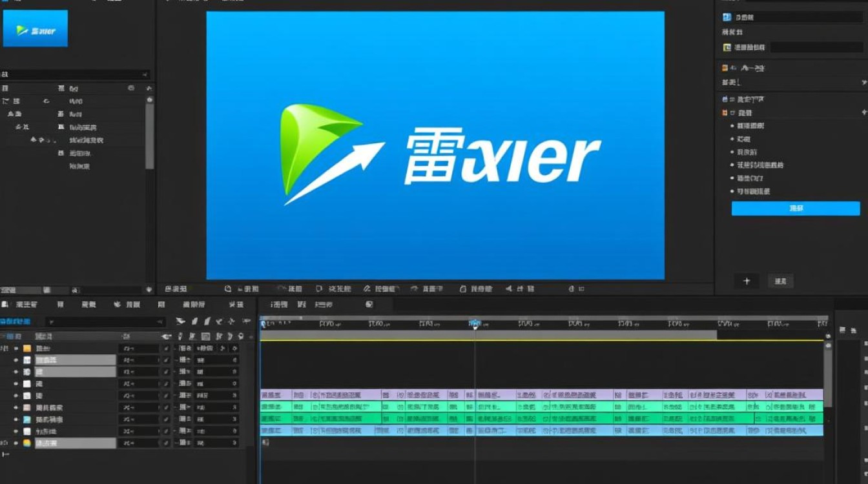Click the playhead marker on the timeline ruler
868x484 pixels.
tap(475, 323)
